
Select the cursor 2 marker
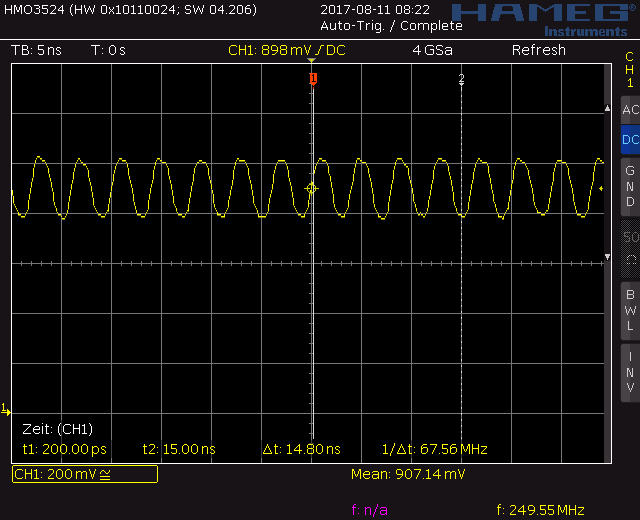click(x=461, y=78)
